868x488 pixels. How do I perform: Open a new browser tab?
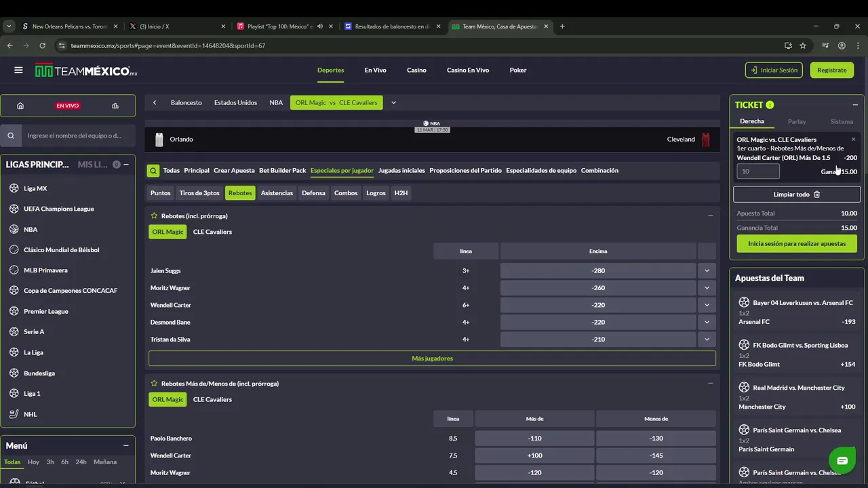coord(562,26)
